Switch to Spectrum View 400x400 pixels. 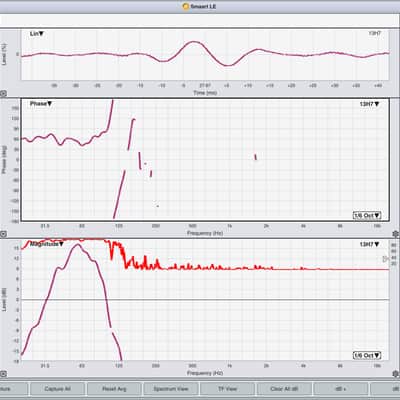[171, 389]
